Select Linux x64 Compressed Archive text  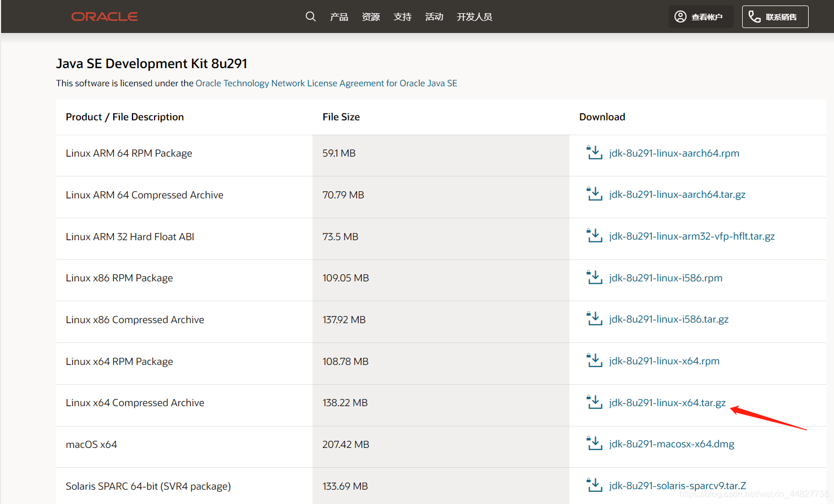coord(135,402)
